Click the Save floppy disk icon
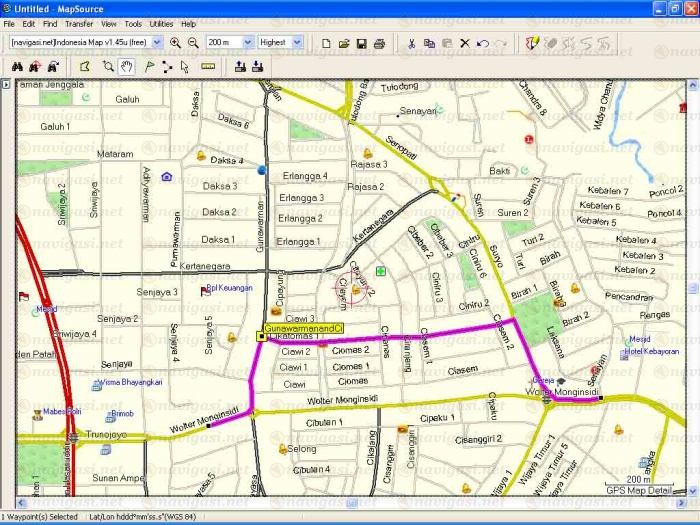 click(362, 43)
